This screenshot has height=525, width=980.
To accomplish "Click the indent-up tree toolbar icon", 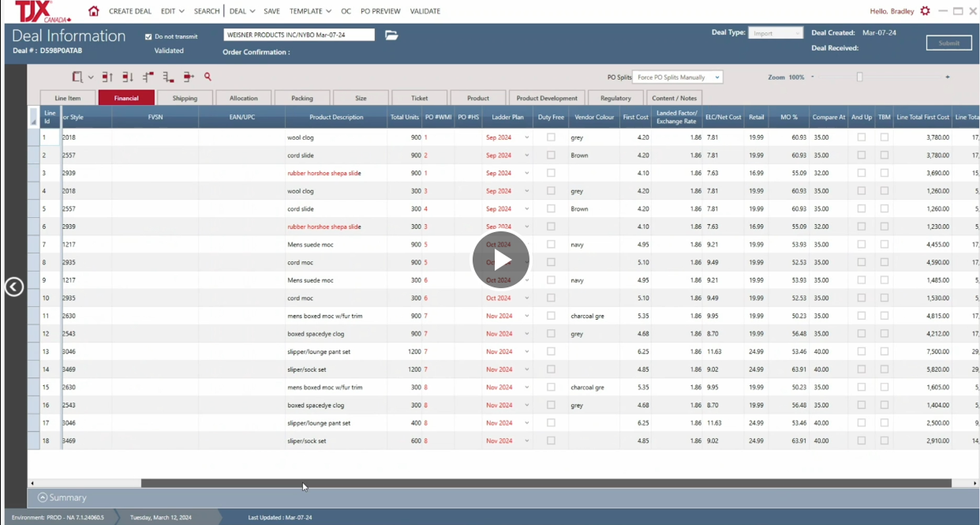I will point(148,77).
